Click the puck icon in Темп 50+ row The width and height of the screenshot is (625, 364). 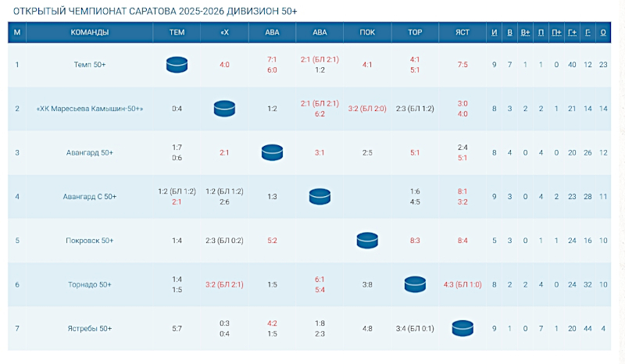177,64
